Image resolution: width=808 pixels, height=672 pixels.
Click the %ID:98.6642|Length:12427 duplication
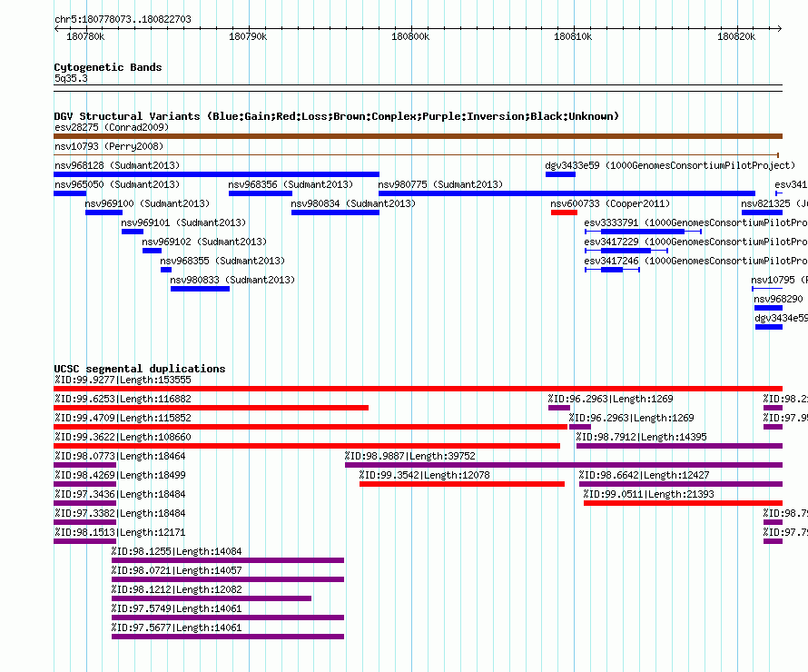point(681,484)
